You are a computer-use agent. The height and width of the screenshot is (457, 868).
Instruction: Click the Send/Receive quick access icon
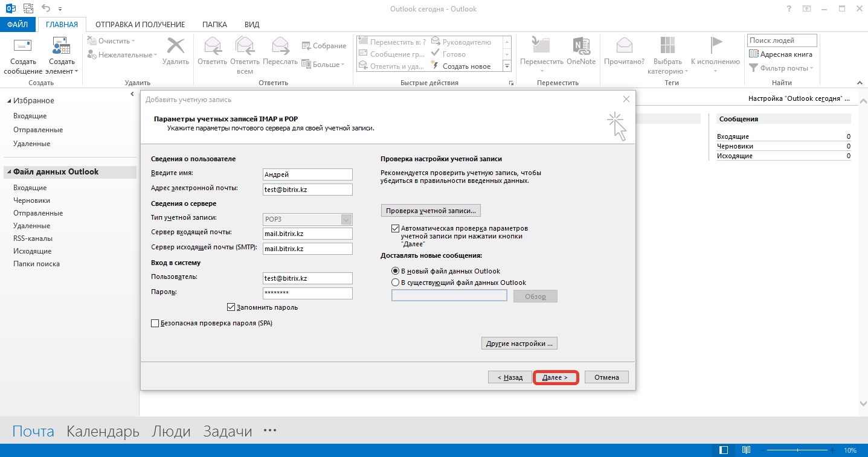[28, 9]
